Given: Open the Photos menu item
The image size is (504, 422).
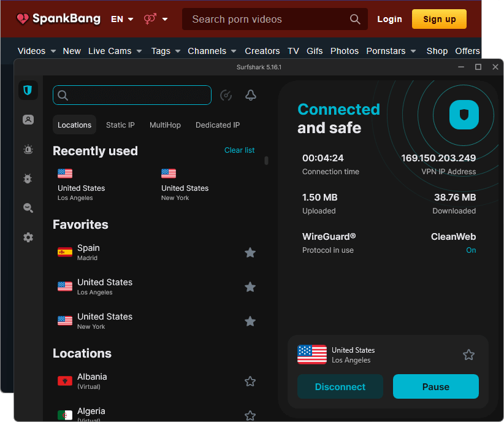Looking at the screenshot, I should [x=345, y=51].
